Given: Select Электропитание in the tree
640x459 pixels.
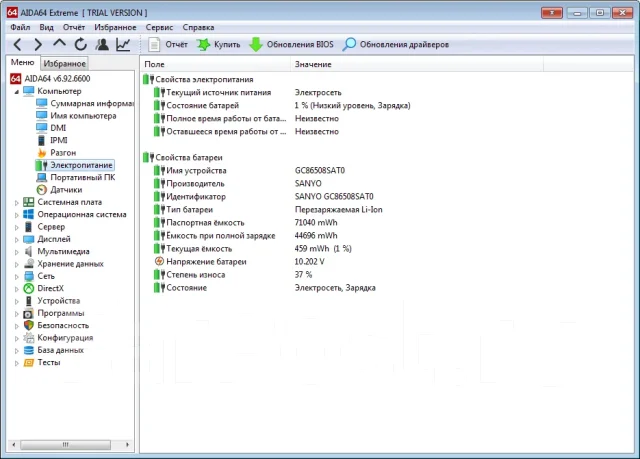Looking at the screenshot, I should pos(74,165).
